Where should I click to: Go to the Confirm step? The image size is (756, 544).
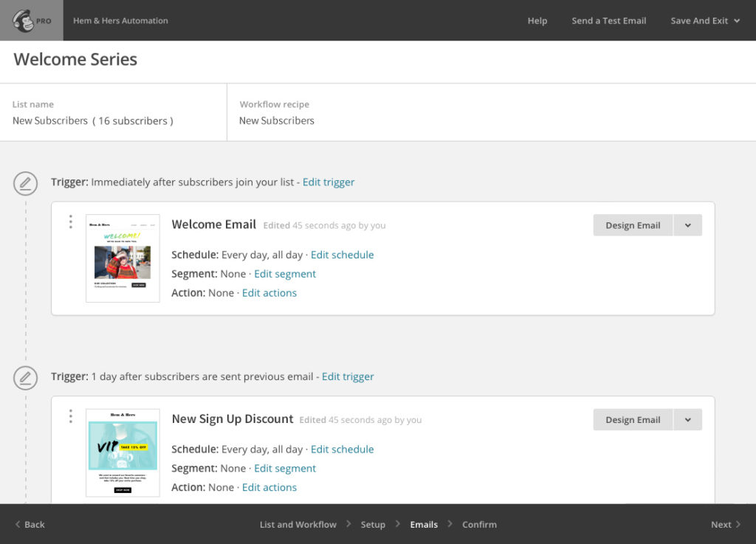(479, 524)
